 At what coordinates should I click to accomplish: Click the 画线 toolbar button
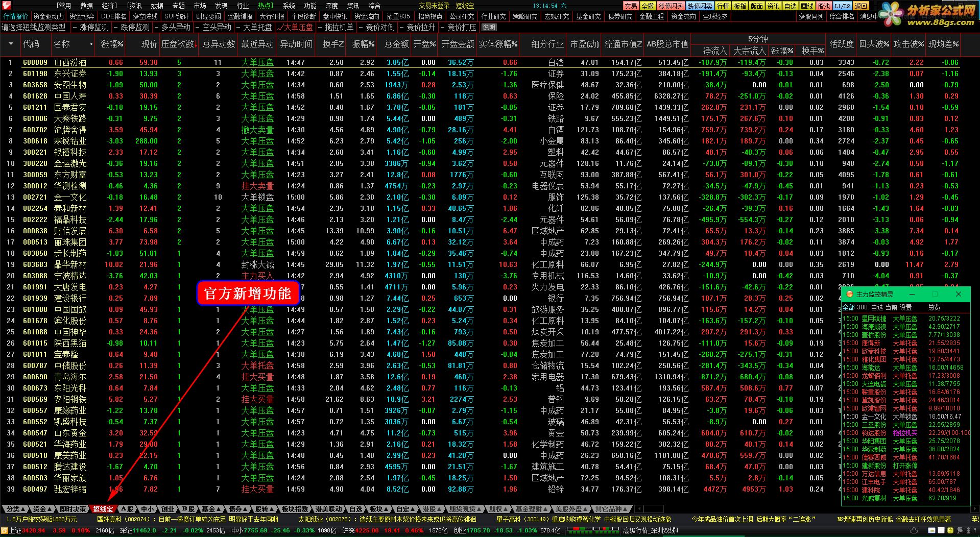807,6
